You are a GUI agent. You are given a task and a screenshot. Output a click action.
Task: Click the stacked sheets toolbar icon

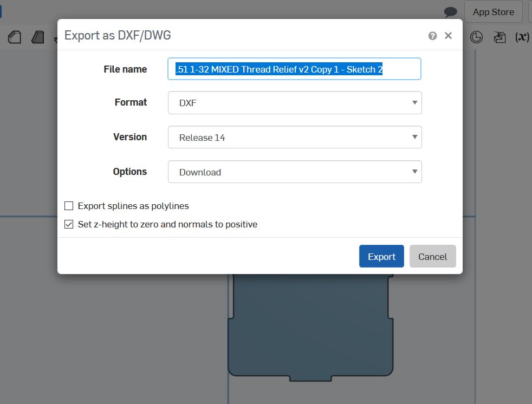[499, 37]
